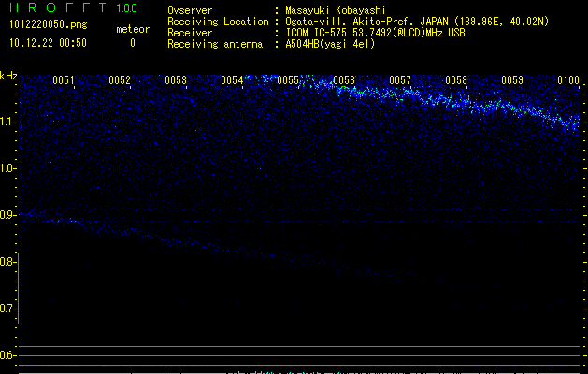Click the date stamp 10.12.22 00:50
This screenshot has height=374, width=588.
(48, 43)
